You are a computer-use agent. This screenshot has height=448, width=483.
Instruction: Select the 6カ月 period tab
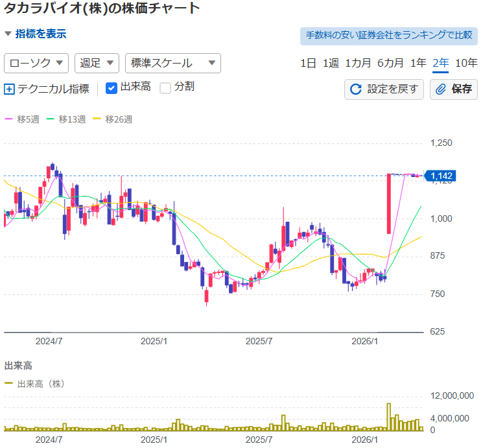click(x=390, y=63)
